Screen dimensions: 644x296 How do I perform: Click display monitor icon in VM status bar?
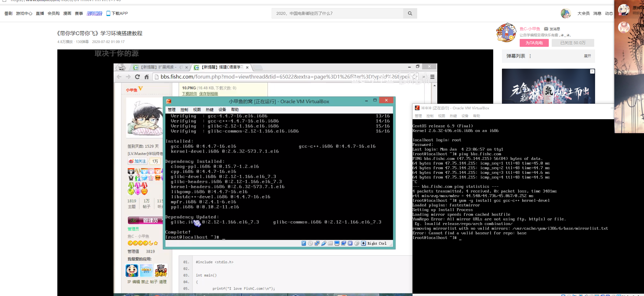[337, 243]
